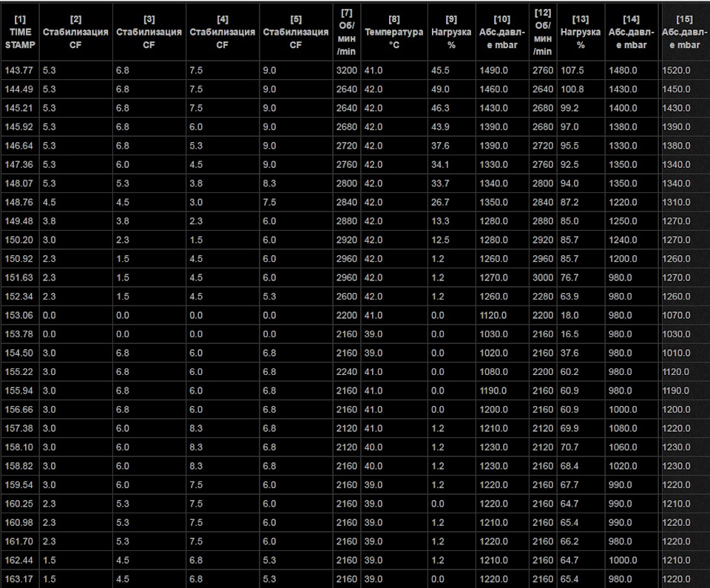Select the timestamp cell 147.36
This screenshot has width=710, height=588.
click(19, 164)
